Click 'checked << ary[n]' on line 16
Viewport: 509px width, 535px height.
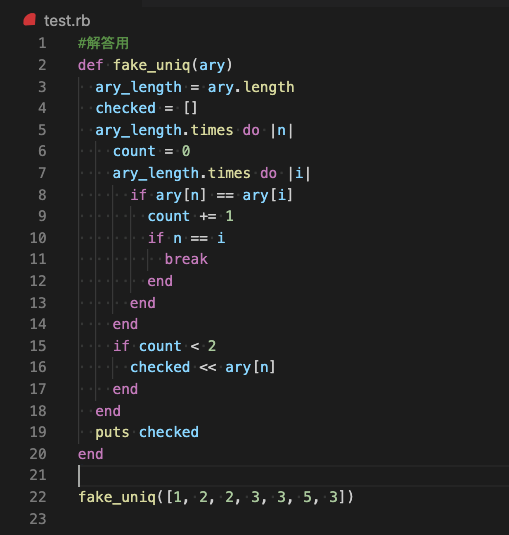[x=203, y=367]
